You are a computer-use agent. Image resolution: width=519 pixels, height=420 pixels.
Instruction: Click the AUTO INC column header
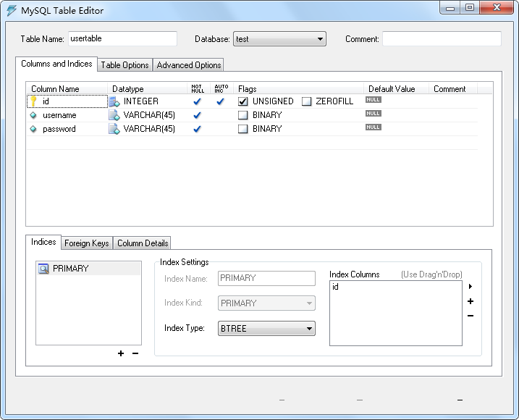click(221, 89)
